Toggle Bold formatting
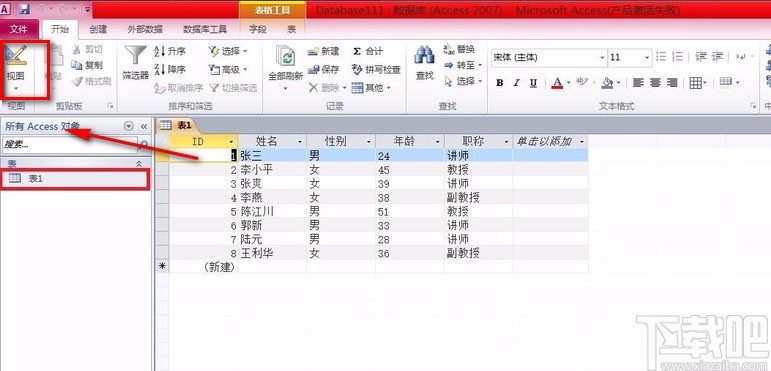This screenshot has height=371, width=771. tap(500, 83)
